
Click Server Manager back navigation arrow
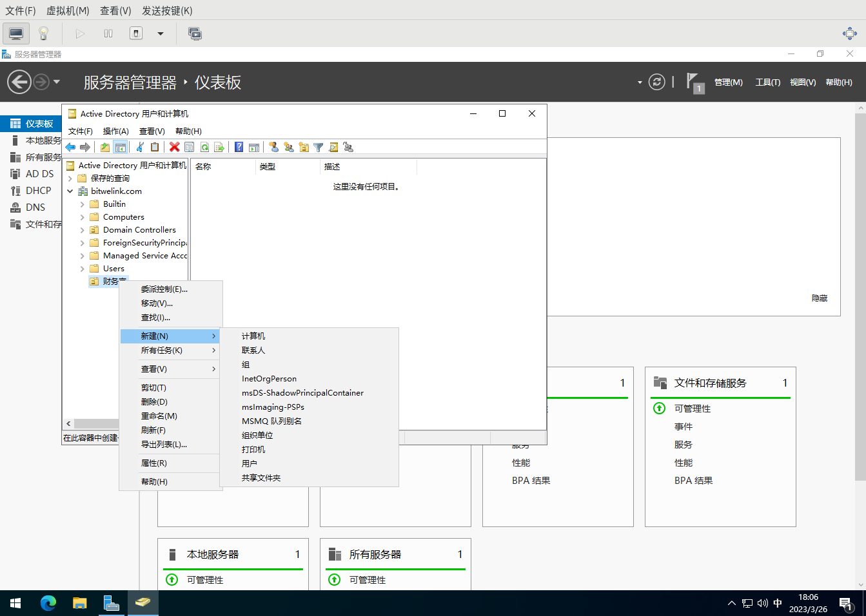[x=19, y=82]
